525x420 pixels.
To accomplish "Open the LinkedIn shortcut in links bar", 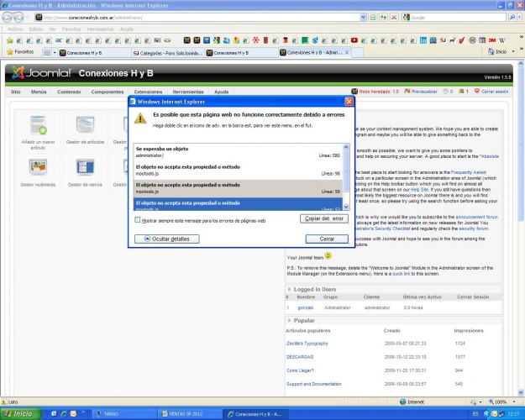I will click(423, 40).
